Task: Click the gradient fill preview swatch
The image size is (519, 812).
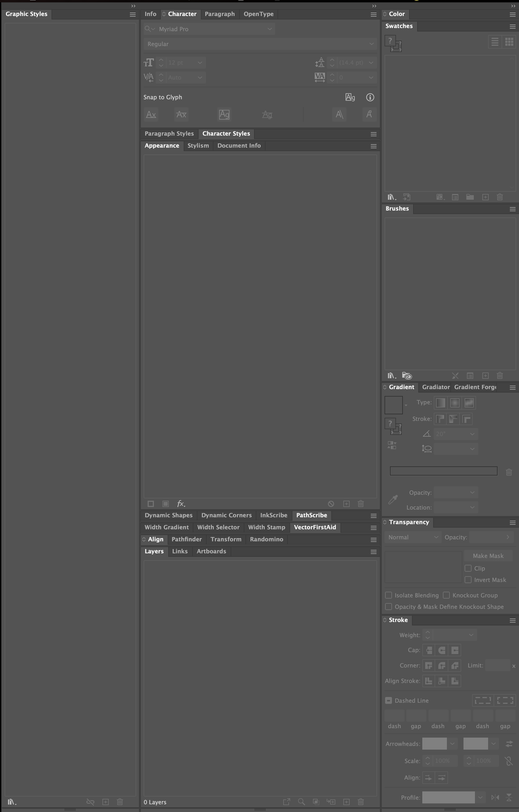Action: click(394, 405)
